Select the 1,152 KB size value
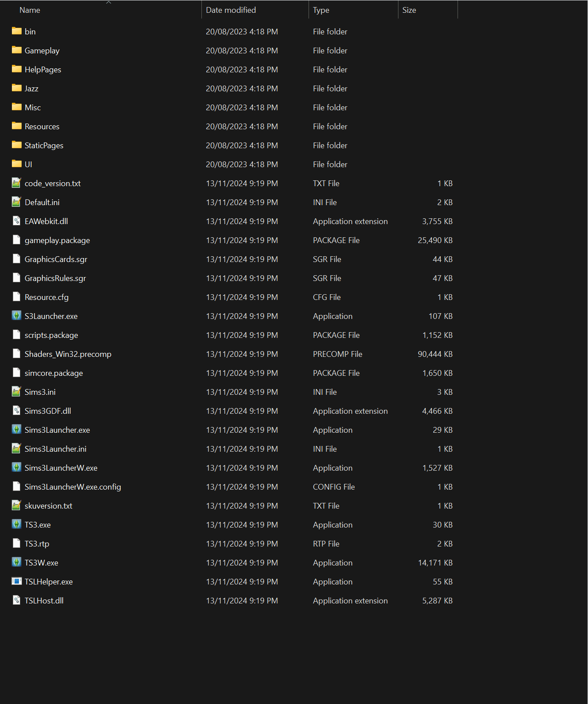 pyautogui.click(x=437, y=335)
